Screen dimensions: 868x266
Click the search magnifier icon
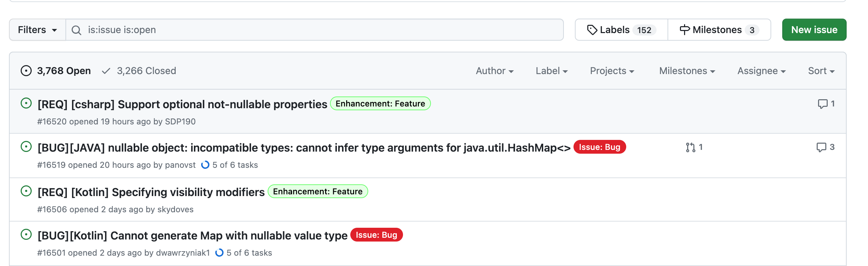pos(76,30)
